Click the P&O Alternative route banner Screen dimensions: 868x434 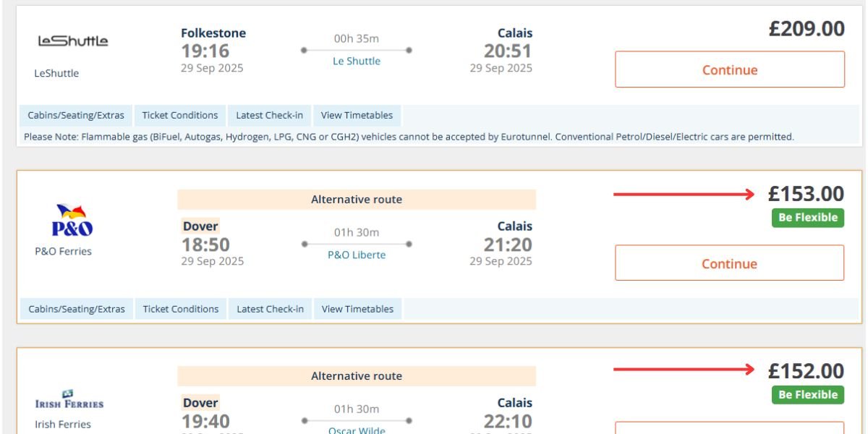(x=356, y=200)
